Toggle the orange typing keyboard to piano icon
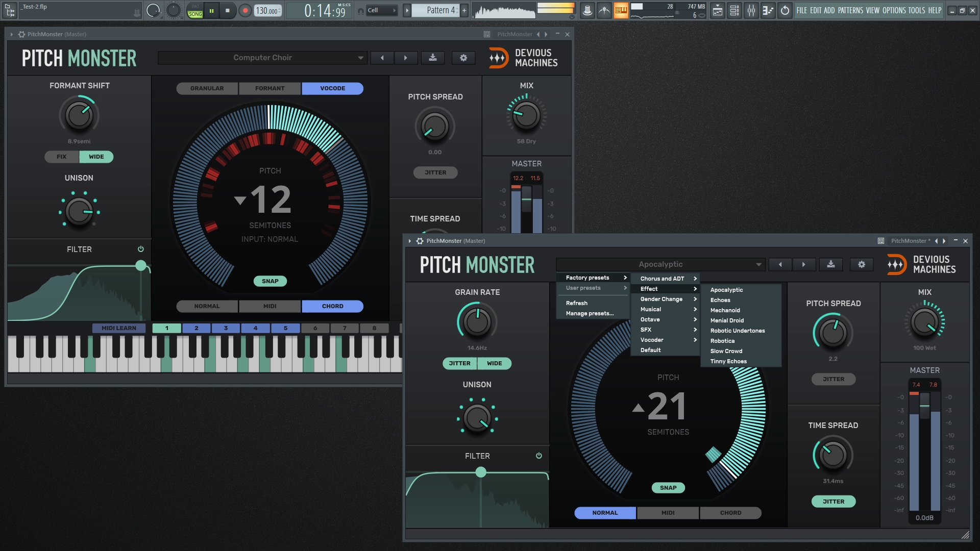Viewport: 980px width, 551px height. (621, 10)
